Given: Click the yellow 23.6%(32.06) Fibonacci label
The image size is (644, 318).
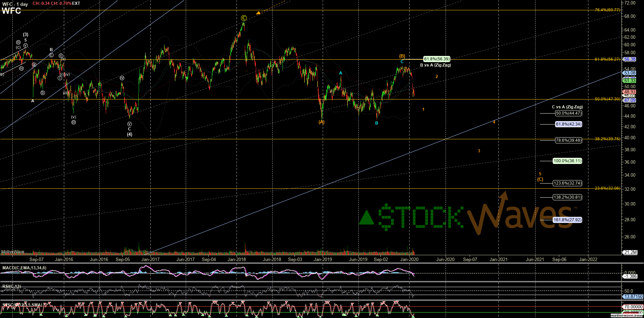Looking at the screenshot, I should 608,188.
